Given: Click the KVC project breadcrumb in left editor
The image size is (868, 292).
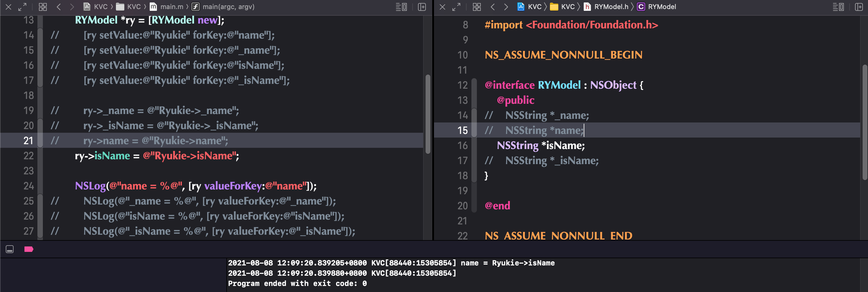Looking at the screenshot, I should coord(95,7).
